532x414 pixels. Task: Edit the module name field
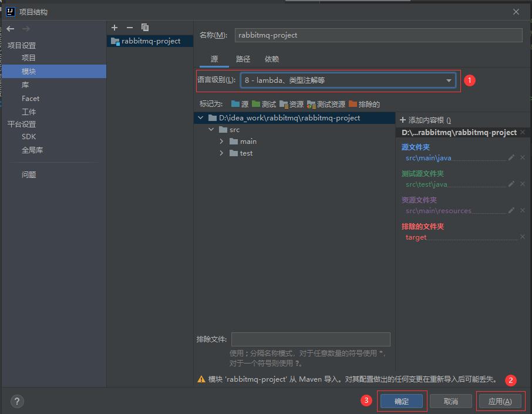click(x=378, y=35)
